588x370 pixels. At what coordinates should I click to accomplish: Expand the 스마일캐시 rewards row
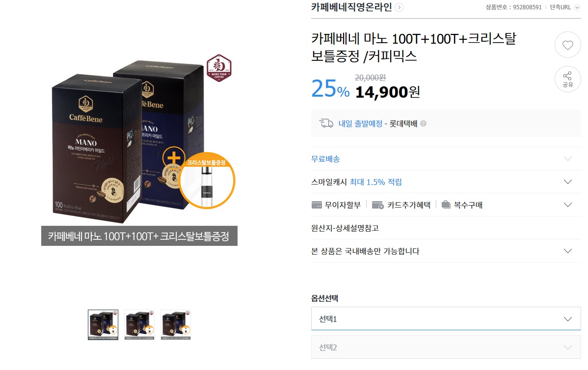pos(446,182)
